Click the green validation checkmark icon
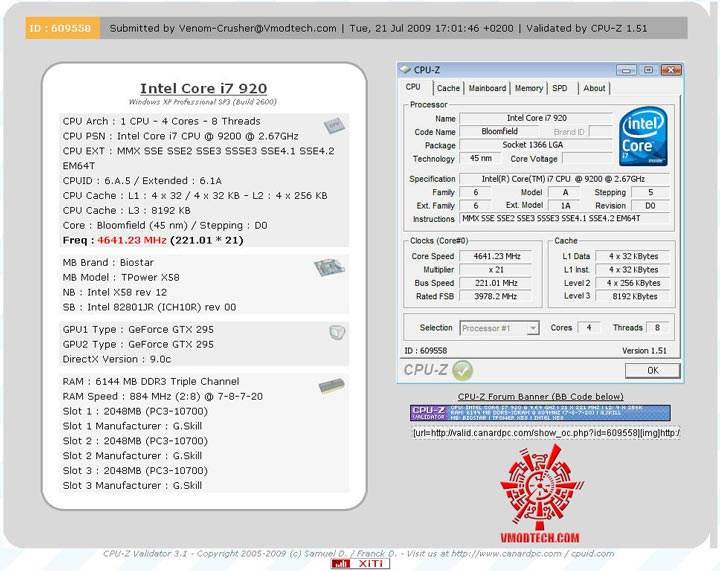This screenshot has width=720, height=571. [x=462, y=370]
